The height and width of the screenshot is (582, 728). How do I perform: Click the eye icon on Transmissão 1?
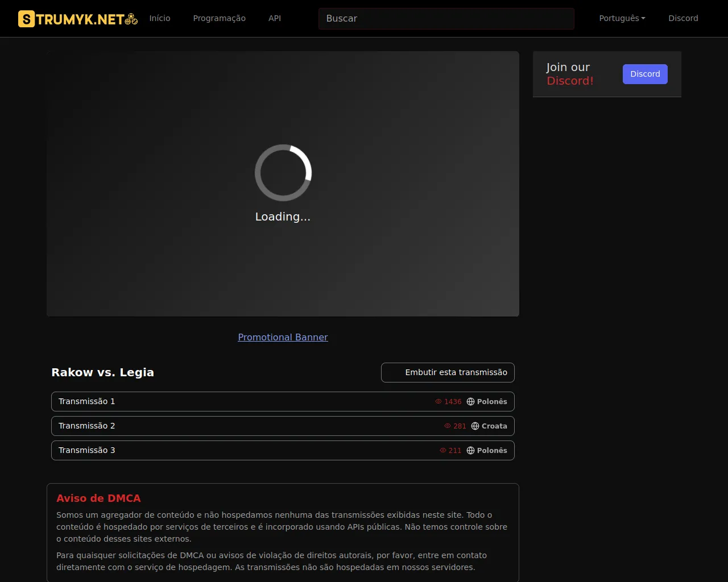click(x=439, y=402)
